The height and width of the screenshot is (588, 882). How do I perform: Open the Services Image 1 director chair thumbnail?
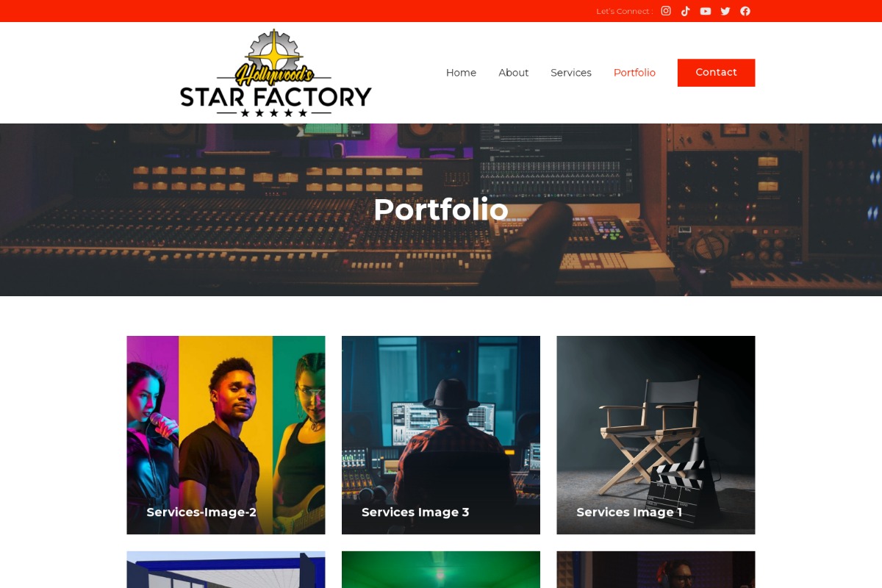656,435
